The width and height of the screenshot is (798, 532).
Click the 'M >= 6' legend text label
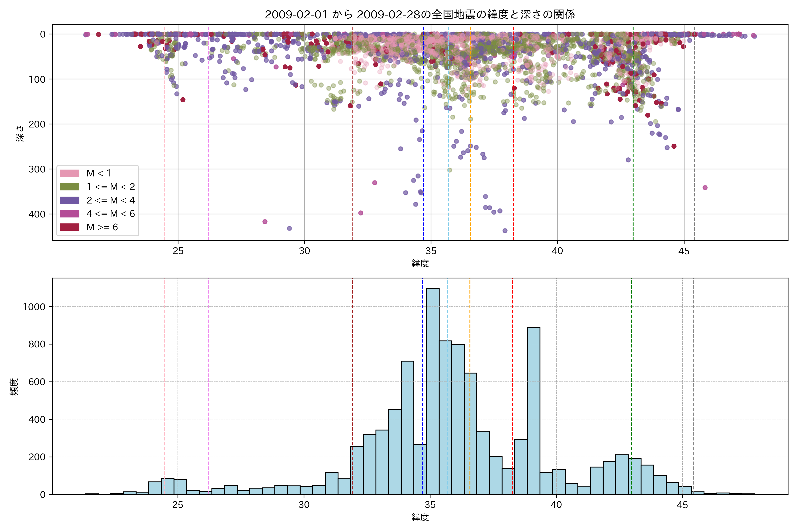point(102,227)
